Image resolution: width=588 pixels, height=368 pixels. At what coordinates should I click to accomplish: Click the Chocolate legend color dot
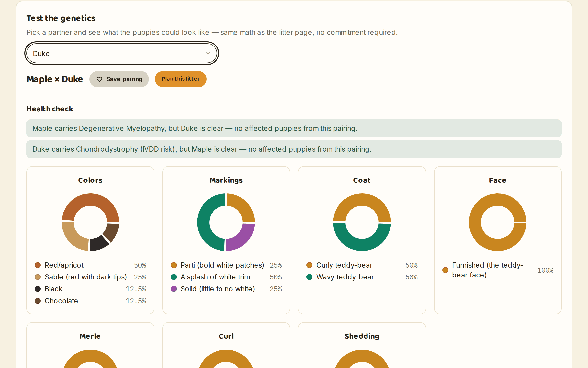click(38, 301)
